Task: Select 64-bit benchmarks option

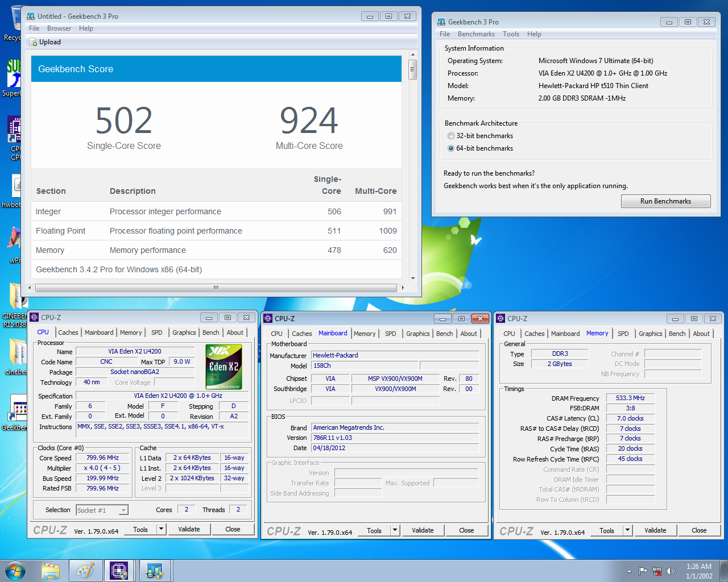Action: [x=451, y=148]
